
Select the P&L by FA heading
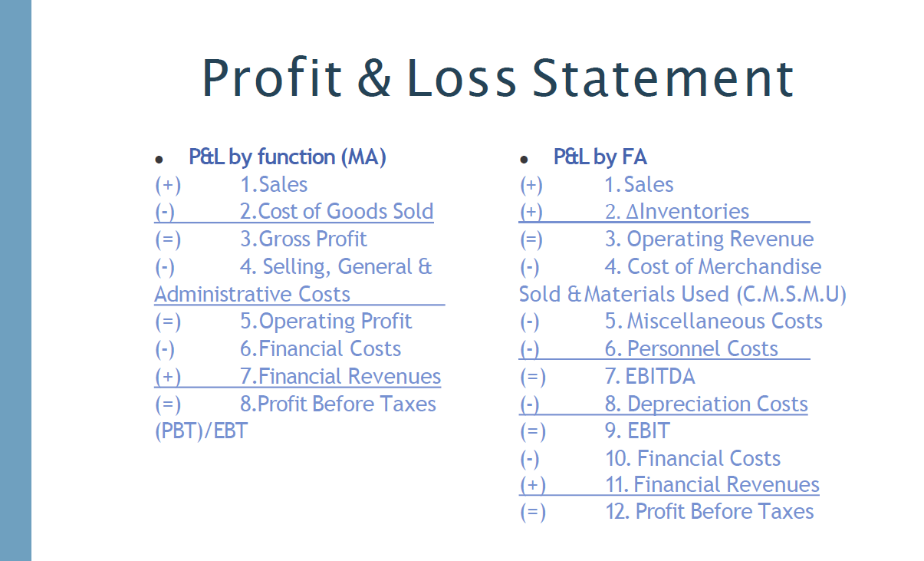pos(600,157)
